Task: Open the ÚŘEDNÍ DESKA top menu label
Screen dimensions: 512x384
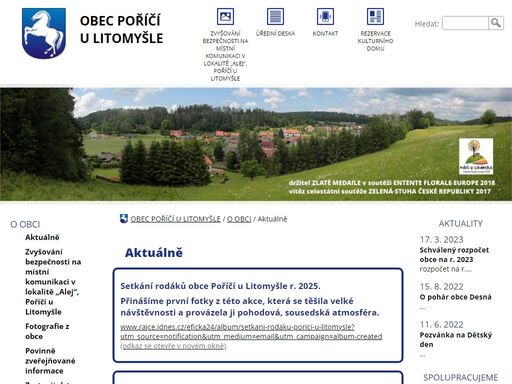Action: 275,33
